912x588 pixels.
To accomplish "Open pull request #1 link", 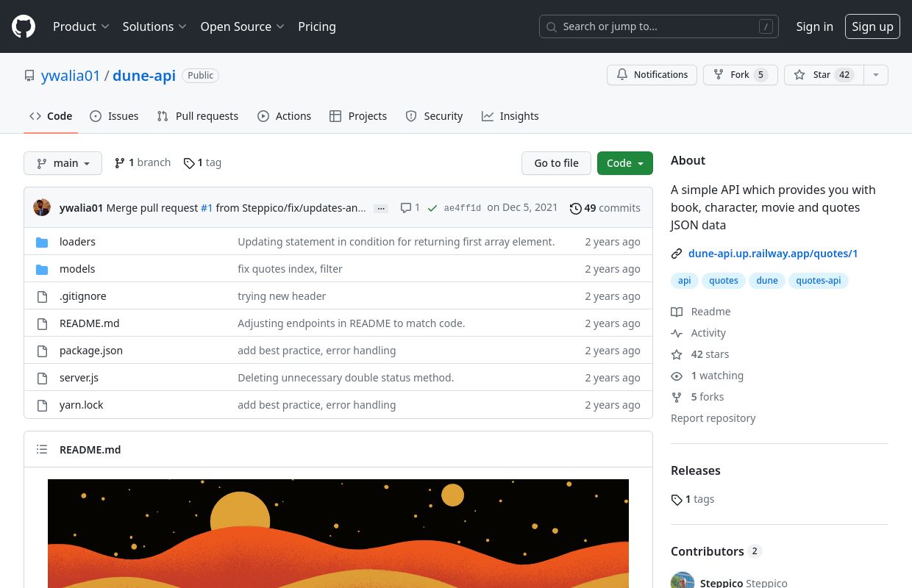I will pyautogui.click(x=207, y=208).
